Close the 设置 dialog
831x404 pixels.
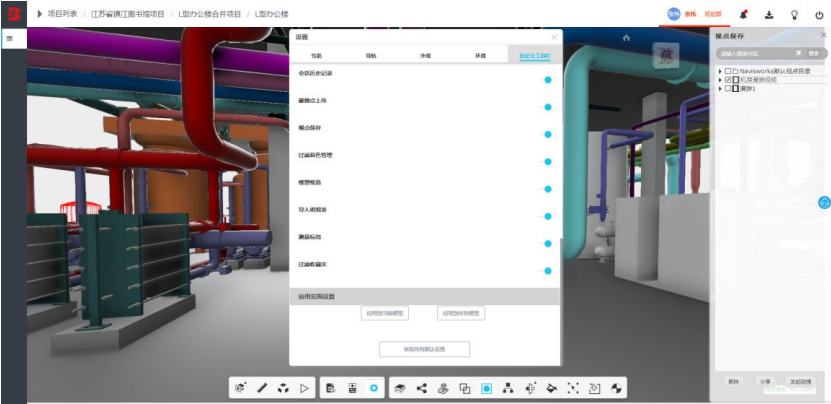(x=554, y=37)
